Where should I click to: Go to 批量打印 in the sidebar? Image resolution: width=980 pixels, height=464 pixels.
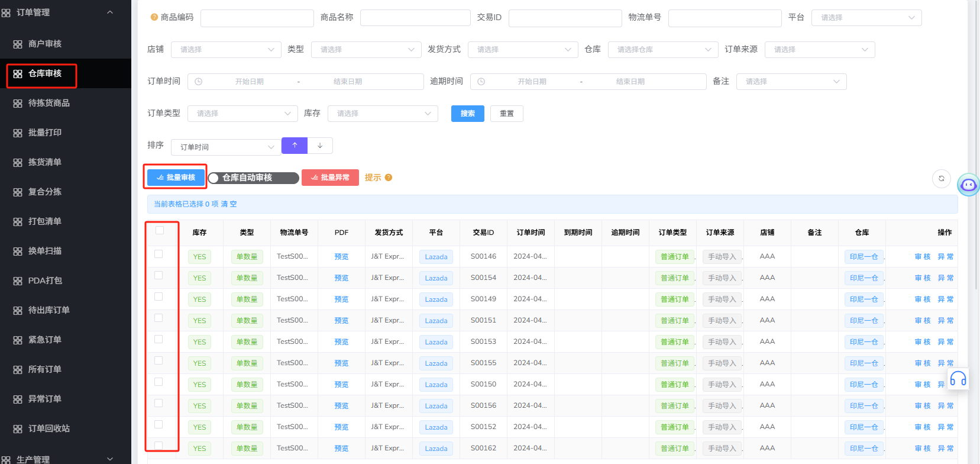[45, 133]
